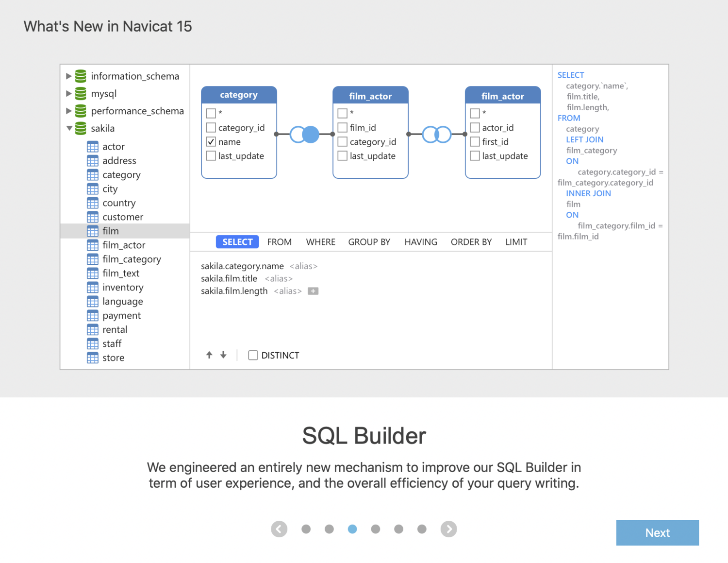Viewport: 728px width, 563px height.
Task: Switch to the SELECT tab
Action: click(x=237, y=242)
